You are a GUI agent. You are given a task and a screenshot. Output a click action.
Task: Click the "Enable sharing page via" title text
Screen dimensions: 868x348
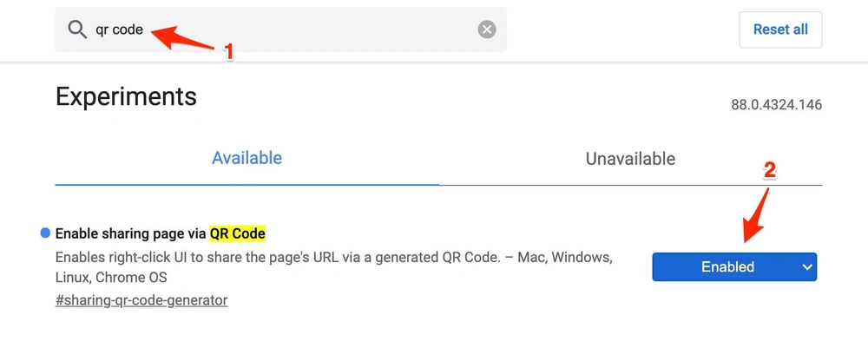click(131, 233)
